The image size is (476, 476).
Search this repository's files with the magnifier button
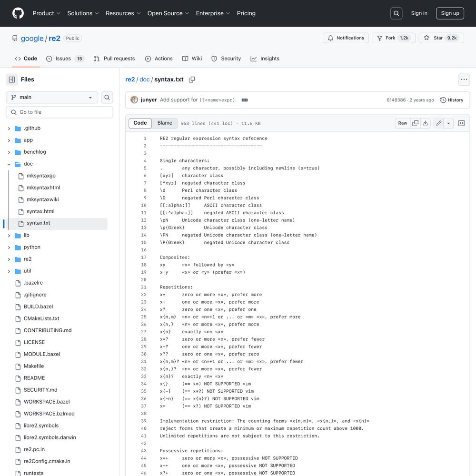pyautogui.click(x=107, y=98)
